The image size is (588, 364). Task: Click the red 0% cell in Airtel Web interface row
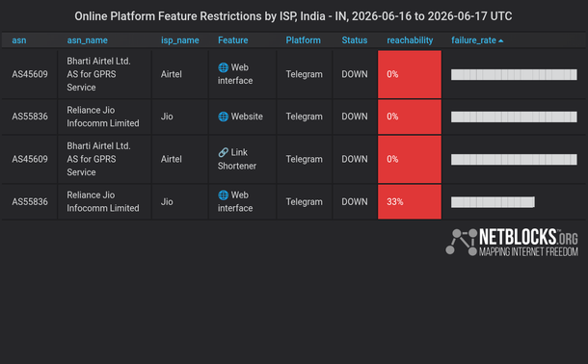coord(410,74)
